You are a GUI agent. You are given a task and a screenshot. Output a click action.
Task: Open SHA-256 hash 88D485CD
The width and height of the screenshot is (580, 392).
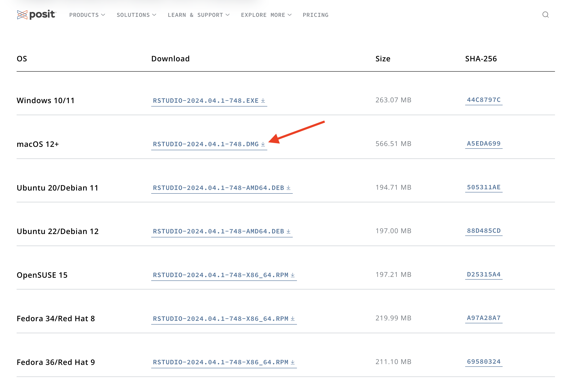(x=484, y=231)
